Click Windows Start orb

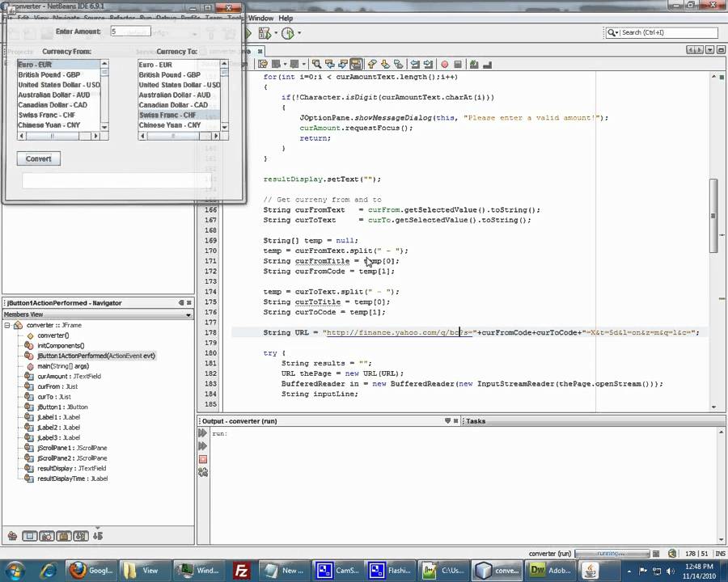click(x=15, y=571)
